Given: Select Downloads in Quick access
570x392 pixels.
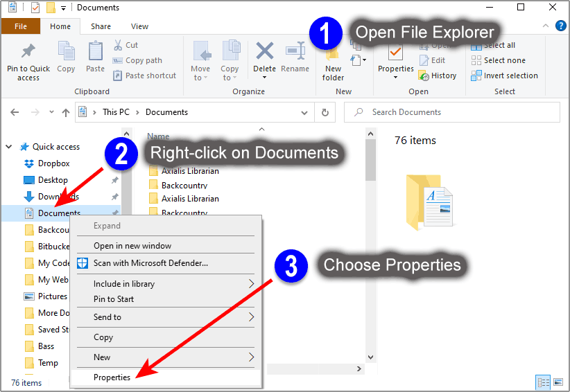Looking at the screenshot, I should (x=58, y=197).
